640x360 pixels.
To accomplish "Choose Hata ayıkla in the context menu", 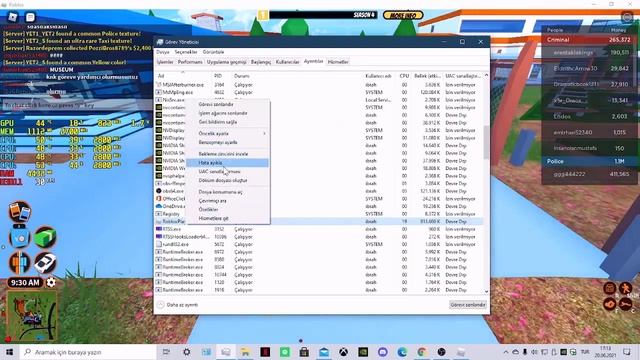I will tap(227, 163).
